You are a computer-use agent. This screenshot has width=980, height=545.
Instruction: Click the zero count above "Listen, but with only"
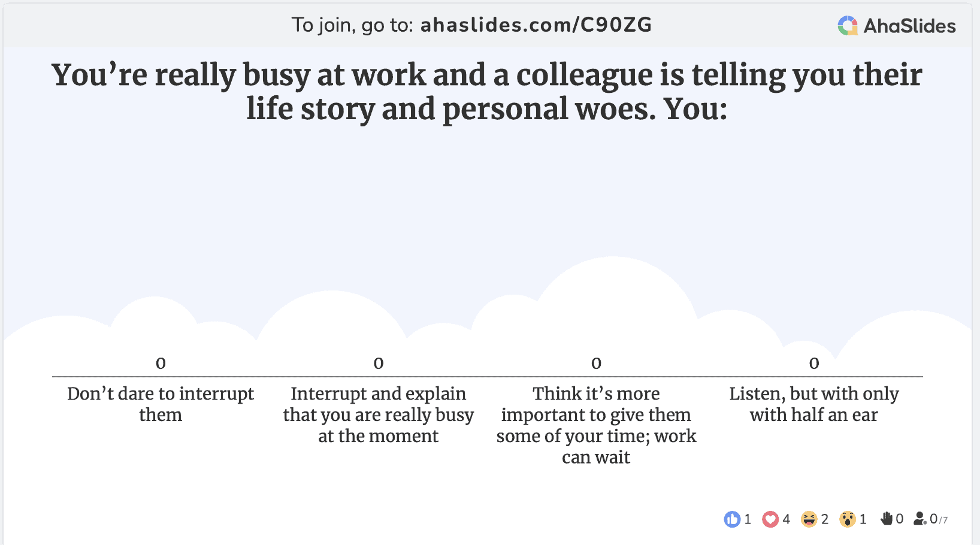[814, 363]
